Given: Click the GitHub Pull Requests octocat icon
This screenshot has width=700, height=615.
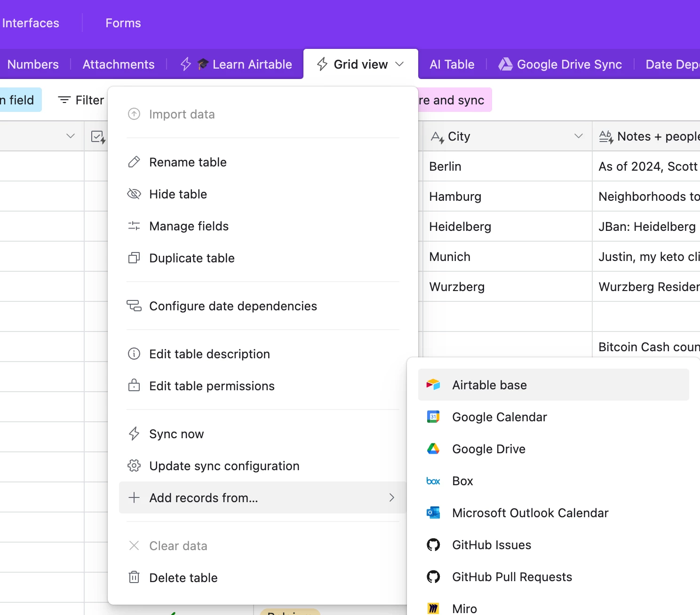Looking at the screenshot, I should pos(433,576).
